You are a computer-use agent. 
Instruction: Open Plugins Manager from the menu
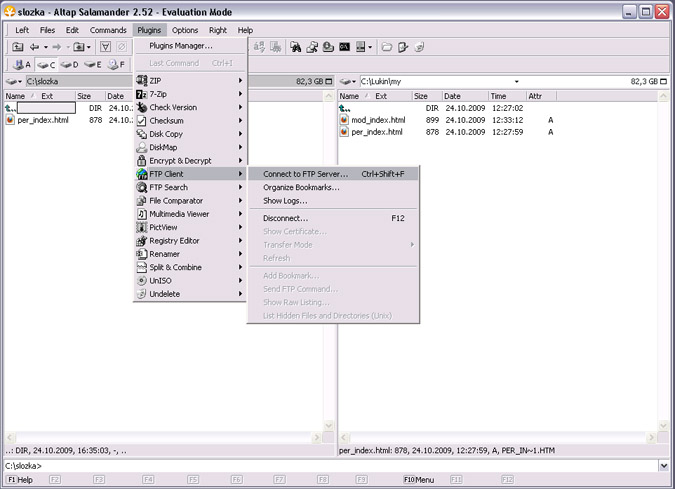[180, 46]
